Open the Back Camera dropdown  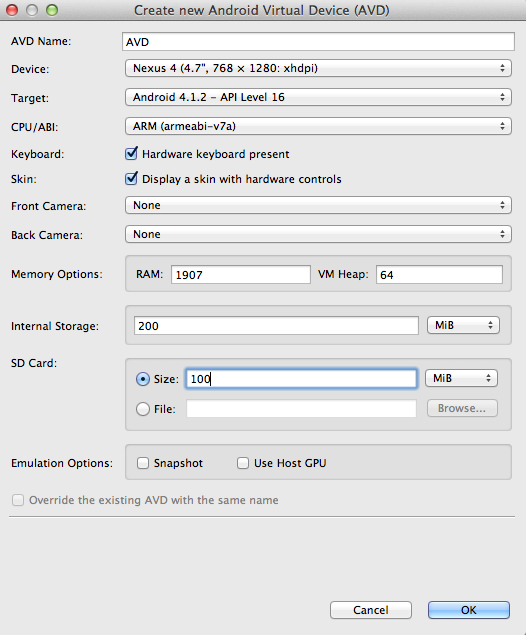pos(318,234)
